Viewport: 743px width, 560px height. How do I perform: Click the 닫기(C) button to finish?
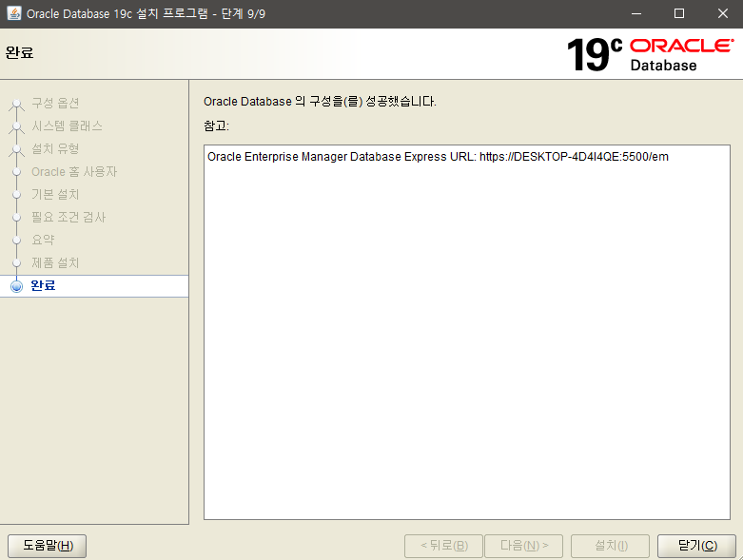[696, 546]
